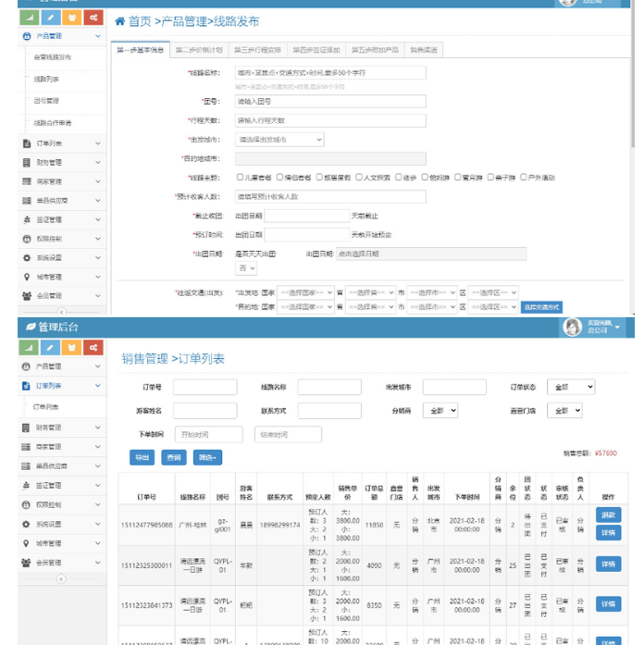Click the 导出 button
The width and height of the screenshot is (644, 645).
[142, 457]
